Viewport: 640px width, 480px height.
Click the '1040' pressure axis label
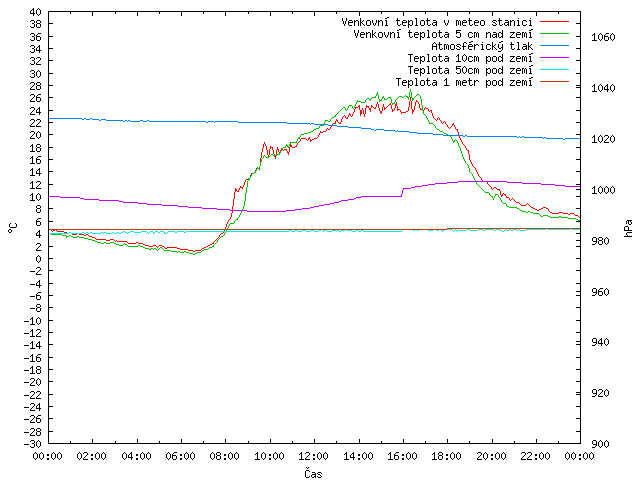603,88
